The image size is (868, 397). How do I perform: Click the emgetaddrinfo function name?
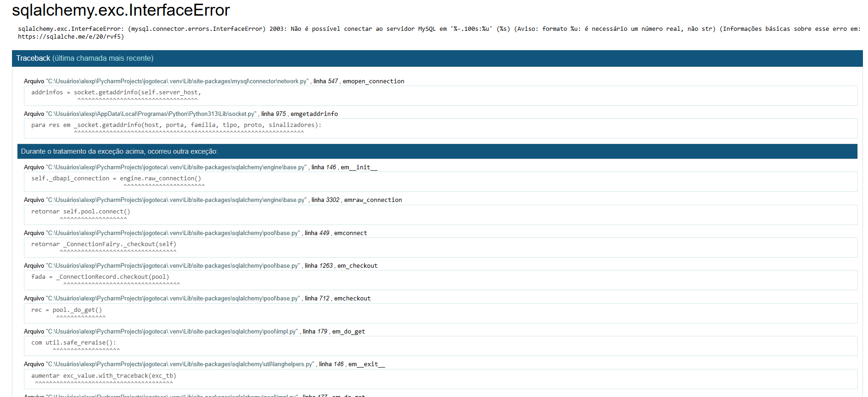pyautogui.click(x=314, y=114)
